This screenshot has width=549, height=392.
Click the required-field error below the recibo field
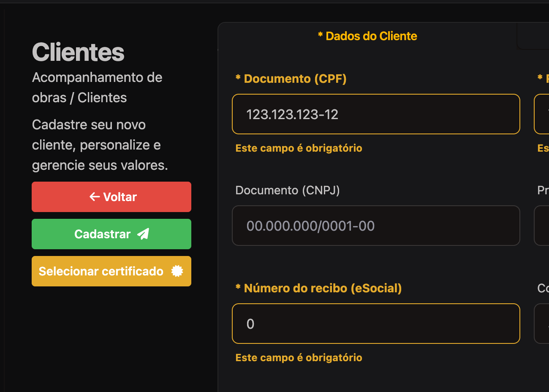[x=299, y=358]
